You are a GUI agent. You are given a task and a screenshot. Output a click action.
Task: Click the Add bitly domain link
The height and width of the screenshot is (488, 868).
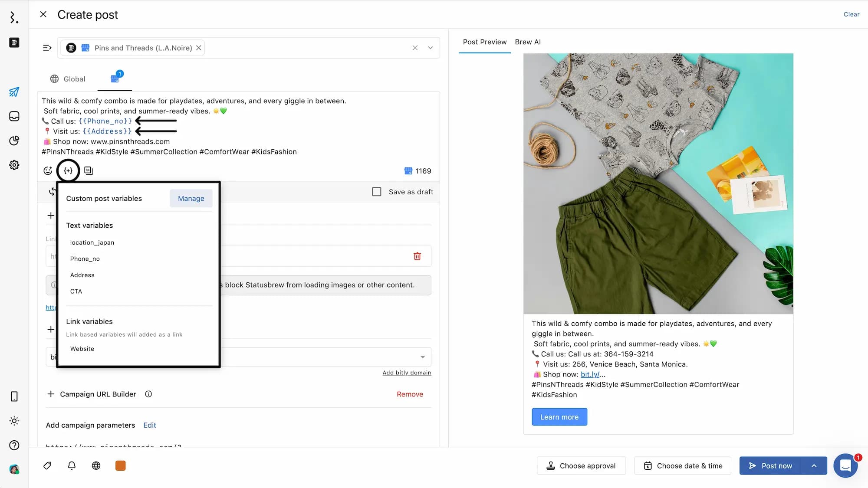407,373
